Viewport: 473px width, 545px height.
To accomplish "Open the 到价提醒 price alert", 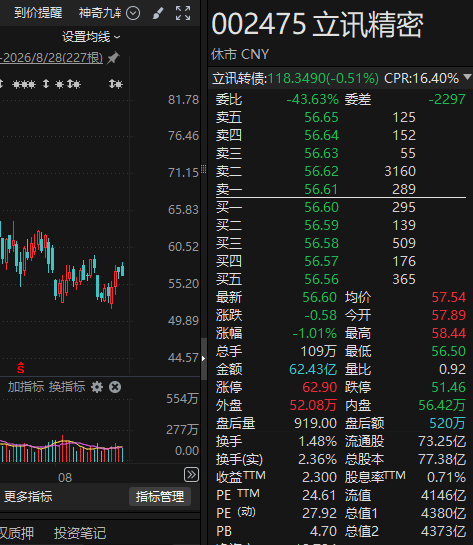I will (x=38, y=13).
